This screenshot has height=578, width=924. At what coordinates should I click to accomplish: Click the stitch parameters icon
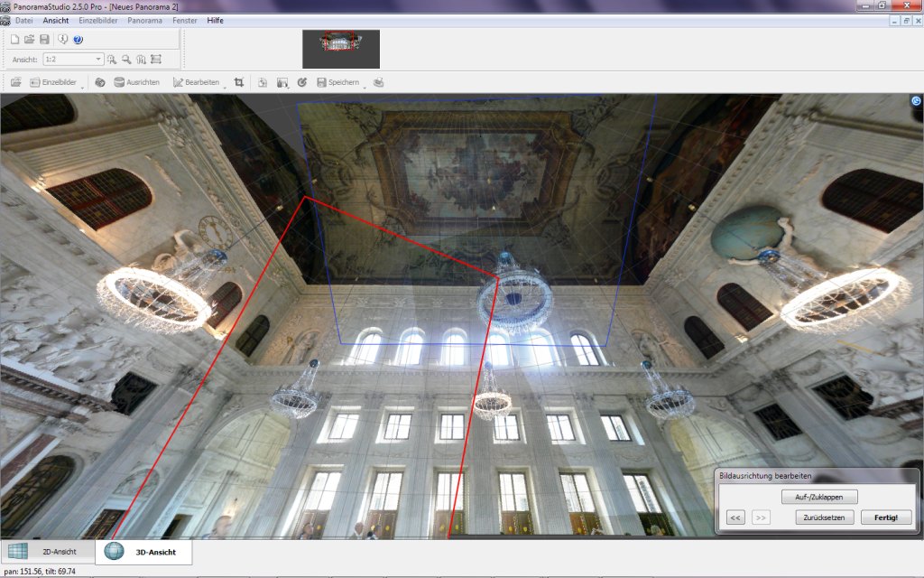(100, 82)
